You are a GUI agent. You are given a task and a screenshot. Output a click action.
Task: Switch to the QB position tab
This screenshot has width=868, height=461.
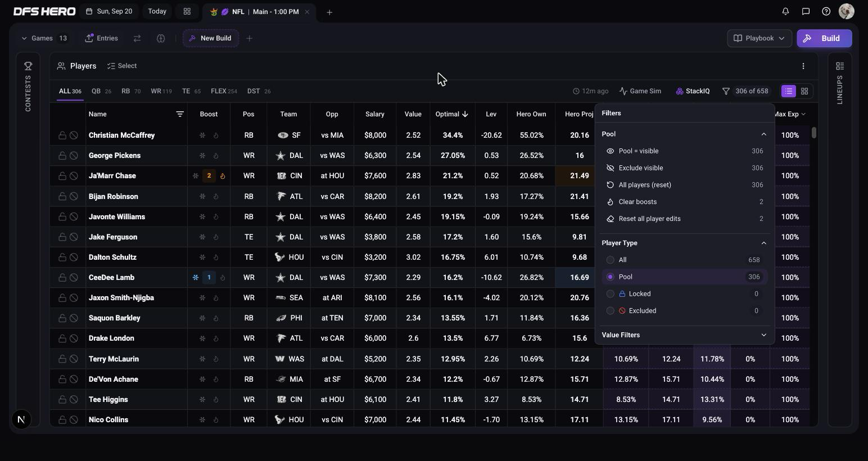pyautogui.click(x=101, y=91)
